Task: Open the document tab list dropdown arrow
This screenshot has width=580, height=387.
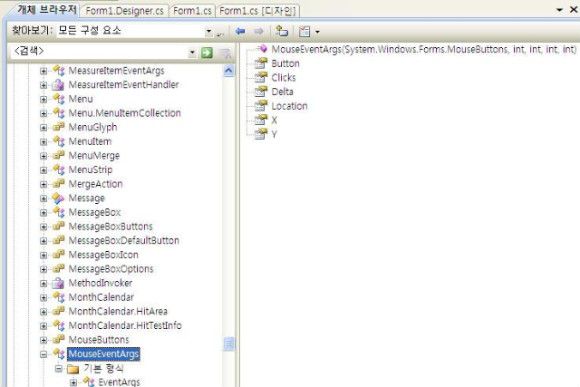Action: 560,10
